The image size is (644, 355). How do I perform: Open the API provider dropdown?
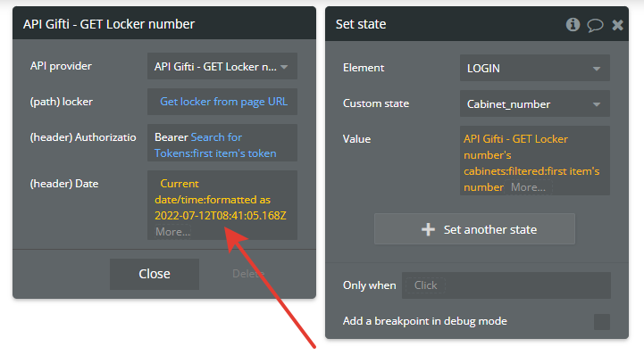click(x=222, y=66)
